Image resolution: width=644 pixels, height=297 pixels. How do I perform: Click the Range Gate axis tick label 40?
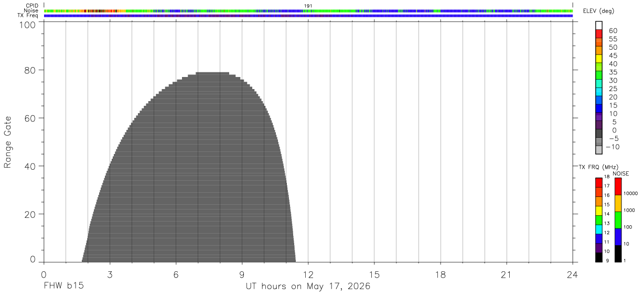click(31, 167)
